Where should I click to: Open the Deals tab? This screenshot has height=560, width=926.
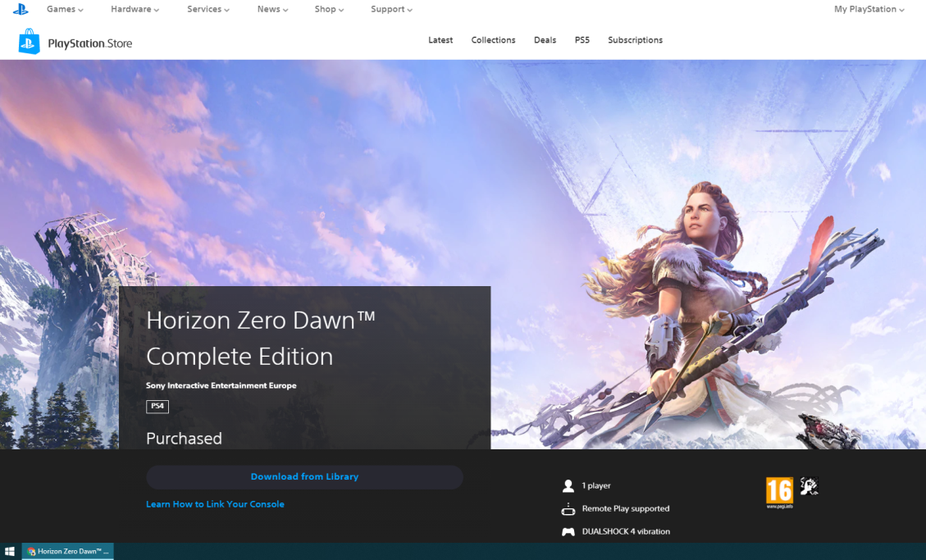pyautogui.click(x=545, y=40)
